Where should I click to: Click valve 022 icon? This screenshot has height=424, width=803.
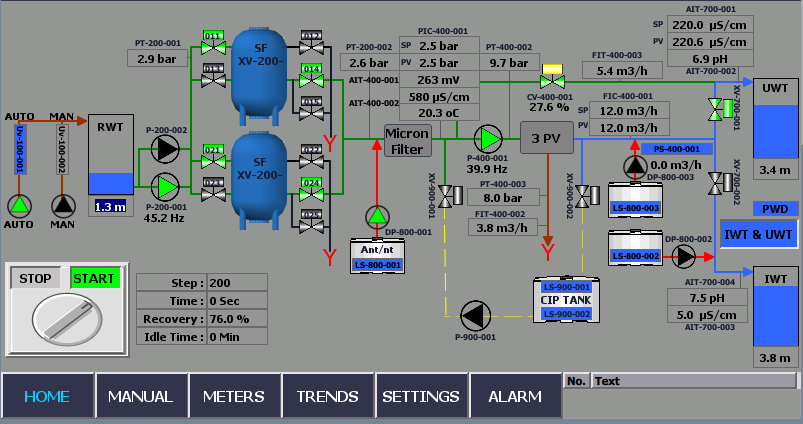tap(311, 157)
